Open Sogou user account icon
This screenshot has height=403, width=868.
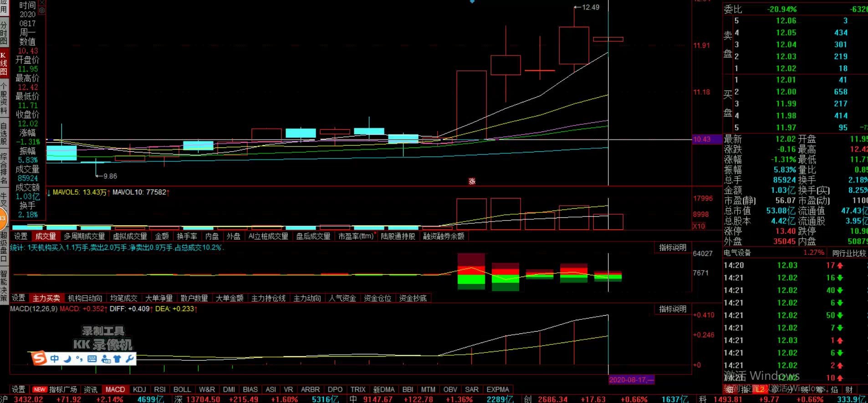[x=106, y=359]
